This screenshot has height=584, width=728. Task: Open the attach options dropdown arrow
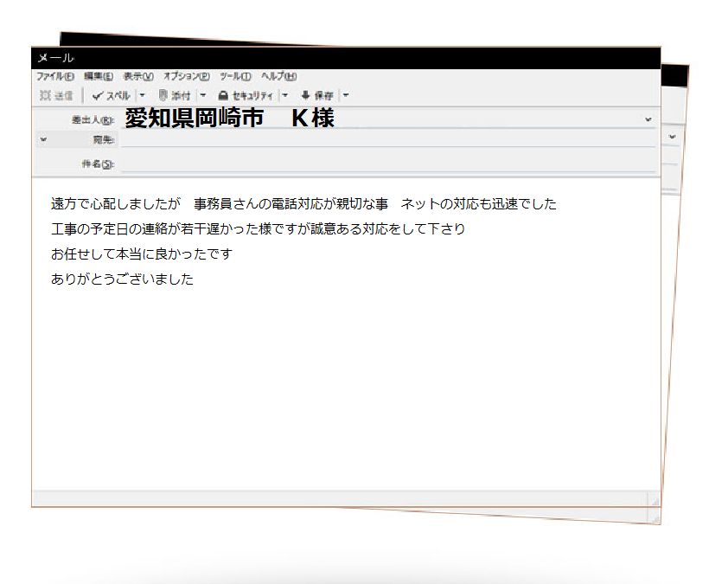pos(201,95)
